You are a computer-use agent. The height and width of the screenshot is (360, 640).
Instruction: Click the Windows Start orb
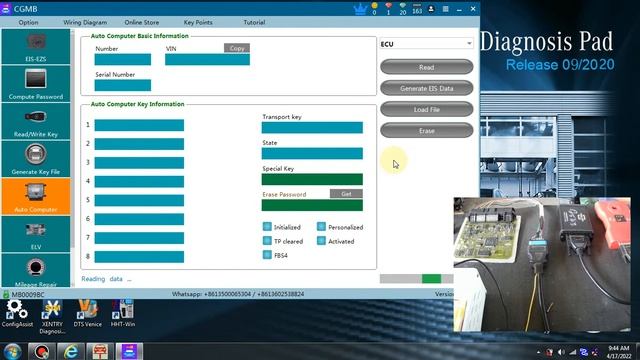click(13, 351)
